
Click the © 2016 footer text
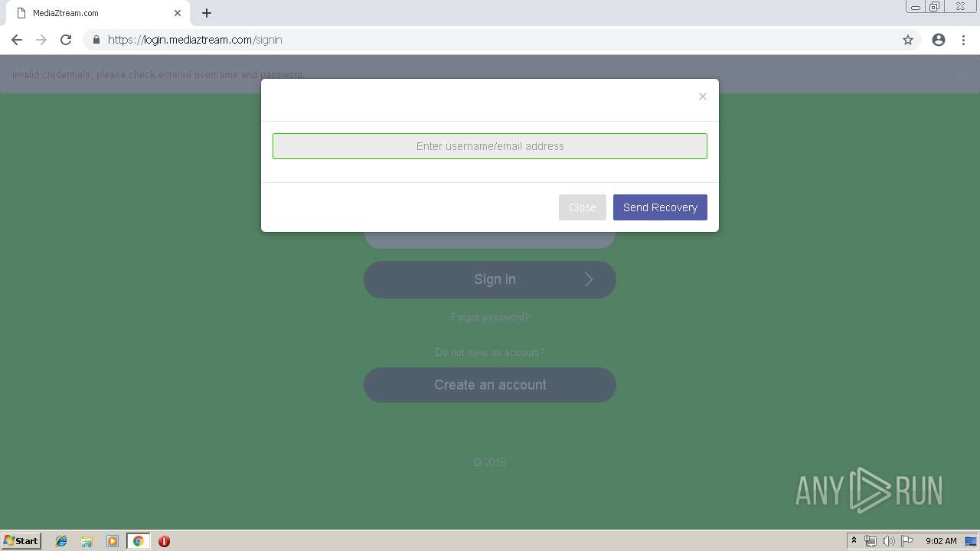click(490, 462)
